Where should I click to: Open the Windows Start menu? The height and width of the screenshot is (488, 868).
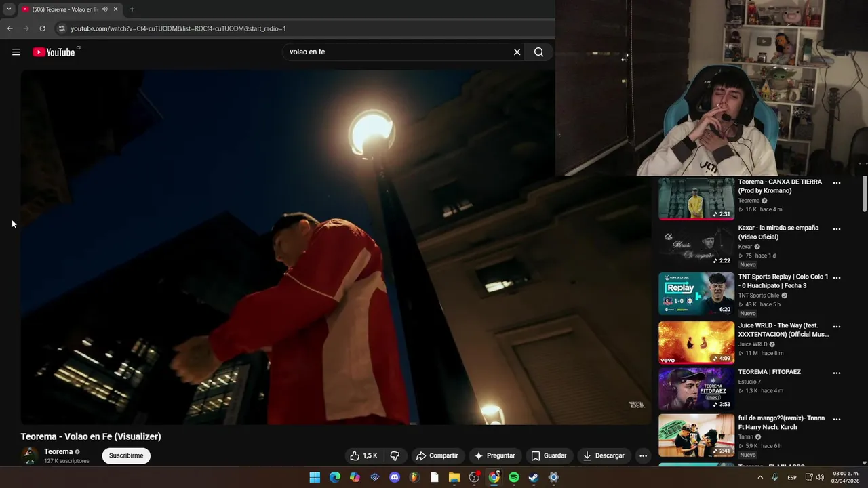point(315,477)
